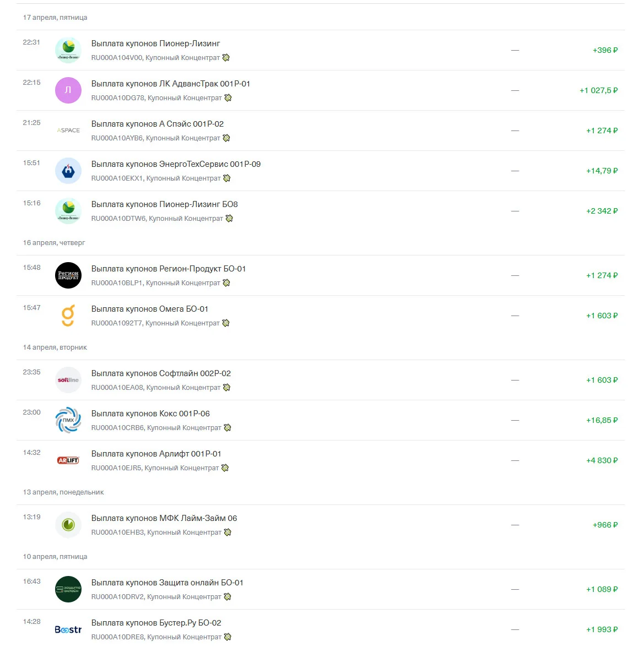Open Выплата купонов МФК Лайм-Займ 06
Viewport: 644px width, 652px height.
pos(320,525)
